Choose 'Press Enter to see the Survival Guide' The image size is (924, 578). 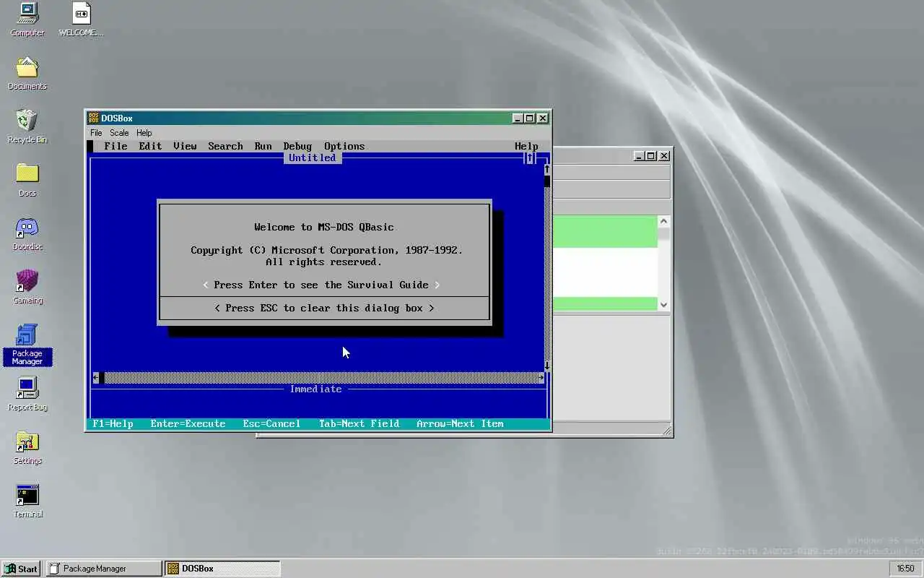pyautogui.click(x=321, y=285)
